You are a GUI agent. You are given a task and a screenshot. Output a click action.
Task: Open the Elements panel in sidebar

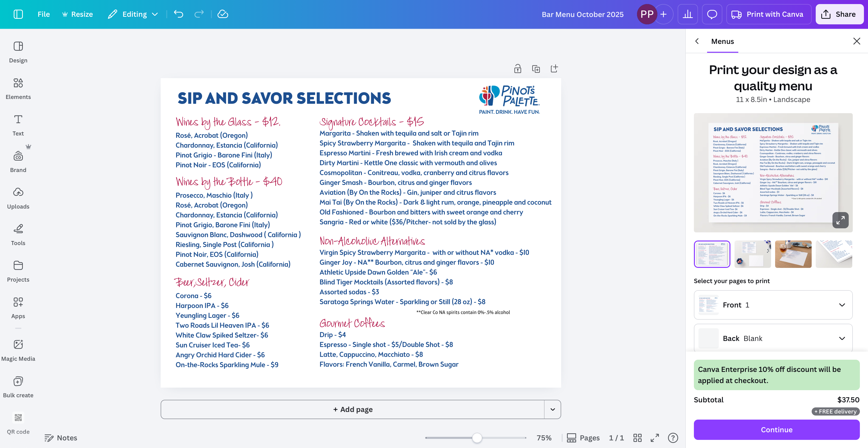point(18,89)
